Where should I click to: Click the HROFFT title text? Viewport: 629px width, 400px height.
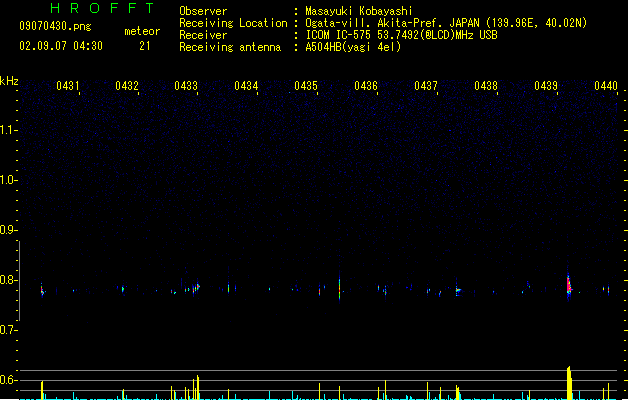point(102,8)
